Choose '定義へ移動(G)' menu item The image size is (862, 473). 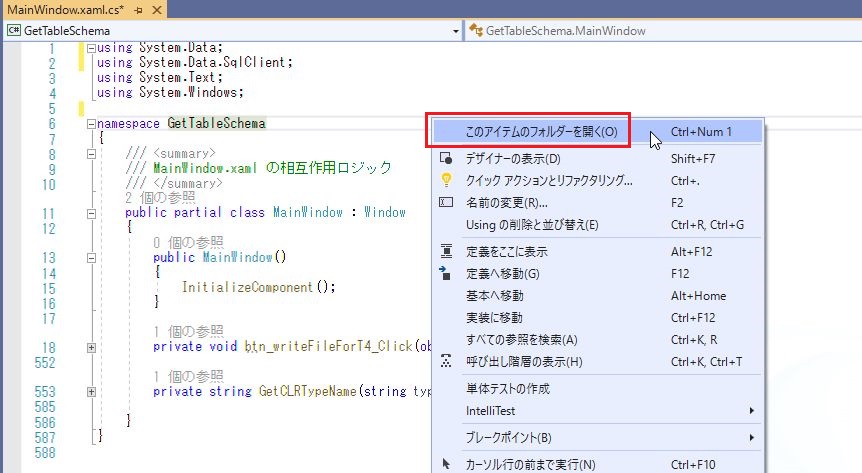click(598, 273)
